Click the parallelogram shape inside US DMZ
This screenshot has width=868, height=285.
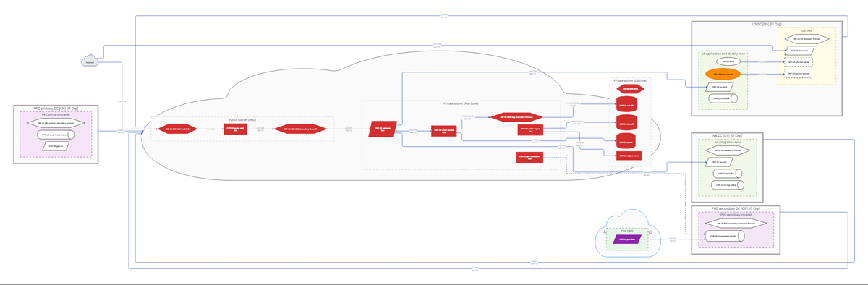click(x=800, y=51)
